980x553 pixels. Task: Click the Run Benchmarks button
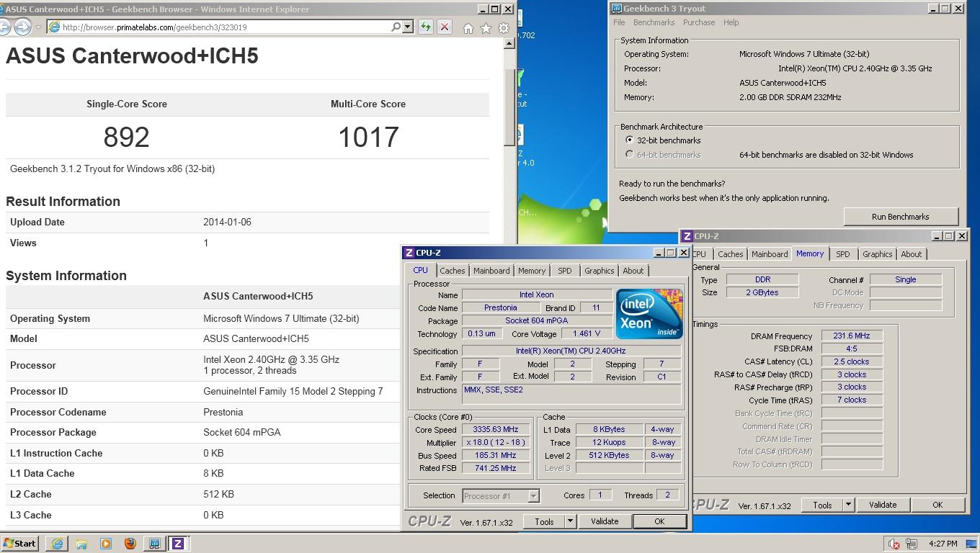pos(901,217)
